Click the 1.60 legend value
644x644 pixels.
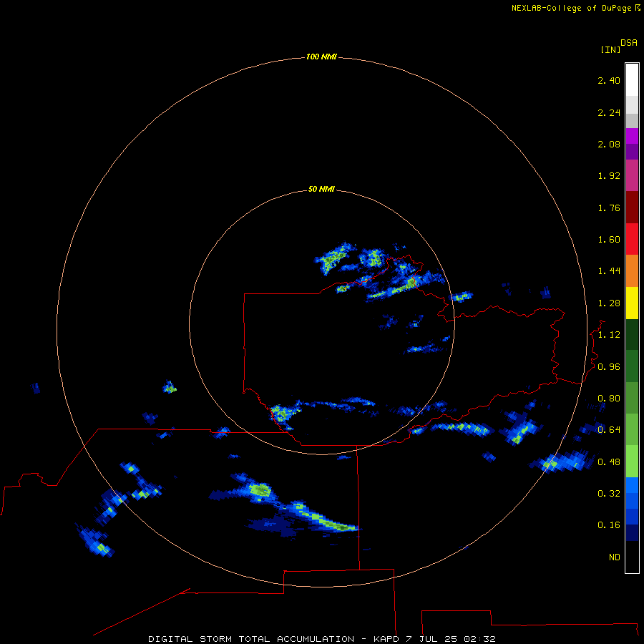[609, 240]
